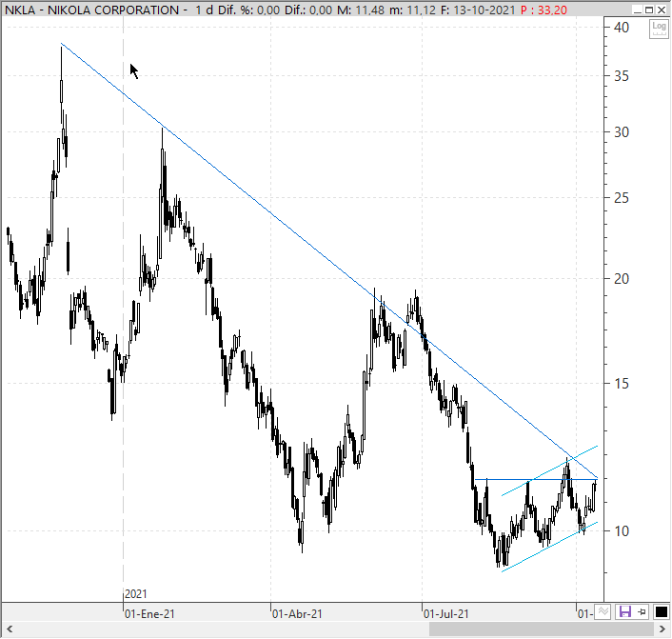The width and height of the screenshot is (672, 639).
Task: Click the Dif. %: 0,00 text
Action: tap(248, 10)
